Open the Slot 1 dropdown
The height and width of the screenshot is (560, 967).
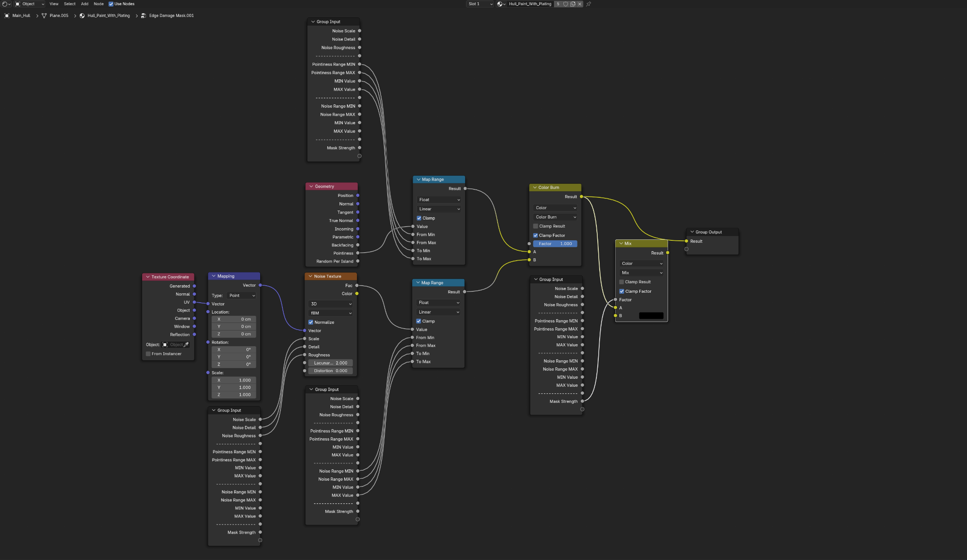[480, 4]
